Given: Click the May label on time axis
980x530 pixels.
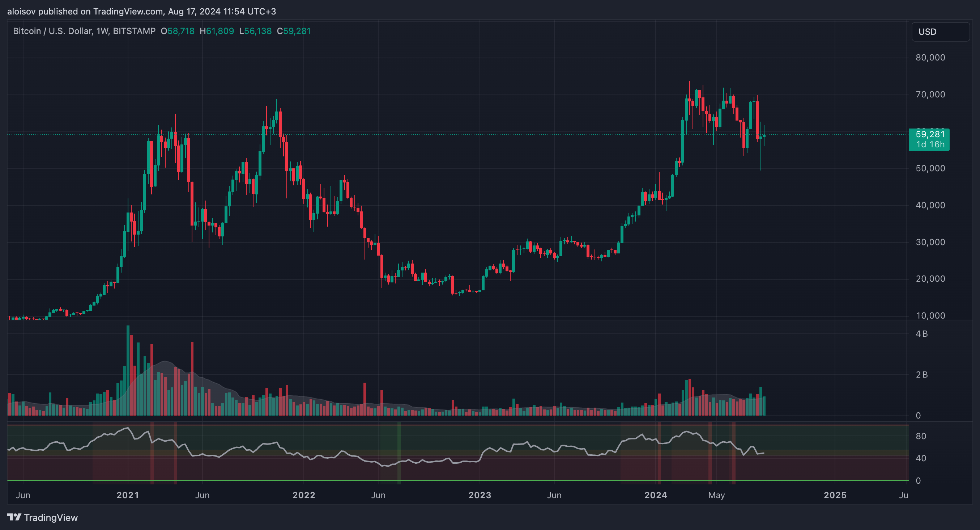Looking at the screenshot, I should tap(717, 495).
